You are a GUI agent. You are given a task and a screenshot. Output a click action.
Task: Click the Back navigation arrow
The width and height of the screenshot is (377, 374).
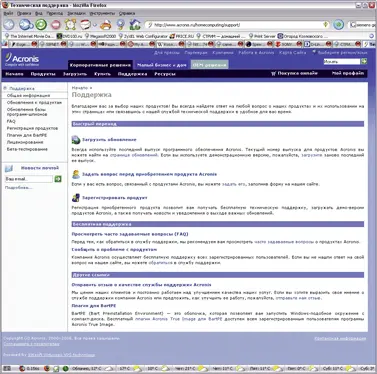pos(9,25)
